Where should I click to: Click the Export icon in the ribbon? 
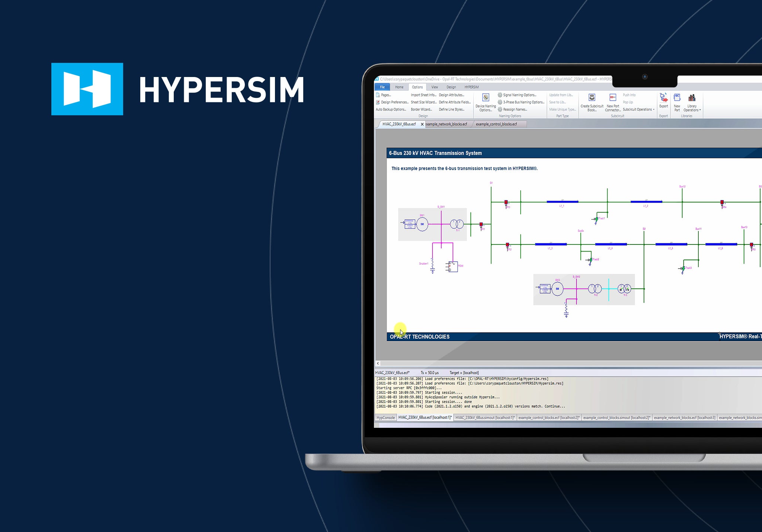pos(664,98)
